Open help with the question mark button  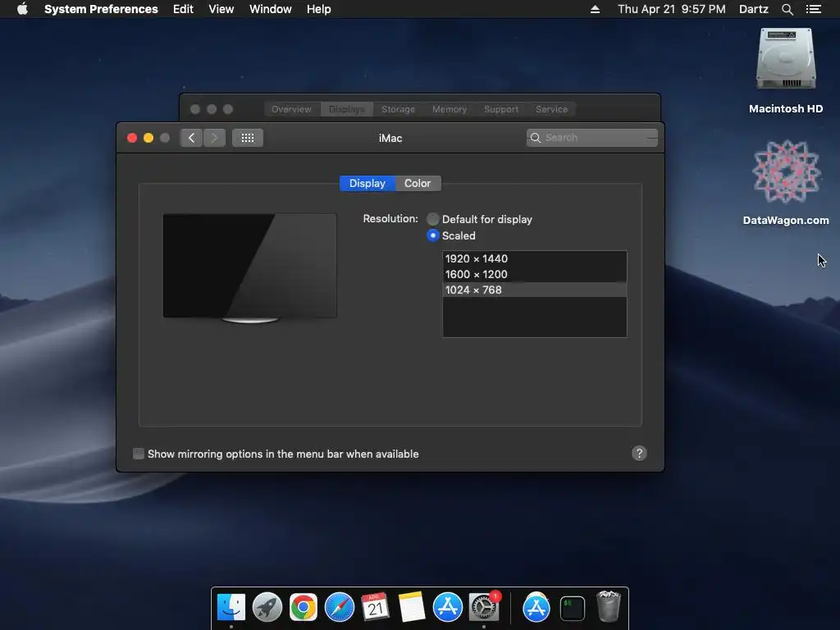pyautogui.click(x=639, y=454)
